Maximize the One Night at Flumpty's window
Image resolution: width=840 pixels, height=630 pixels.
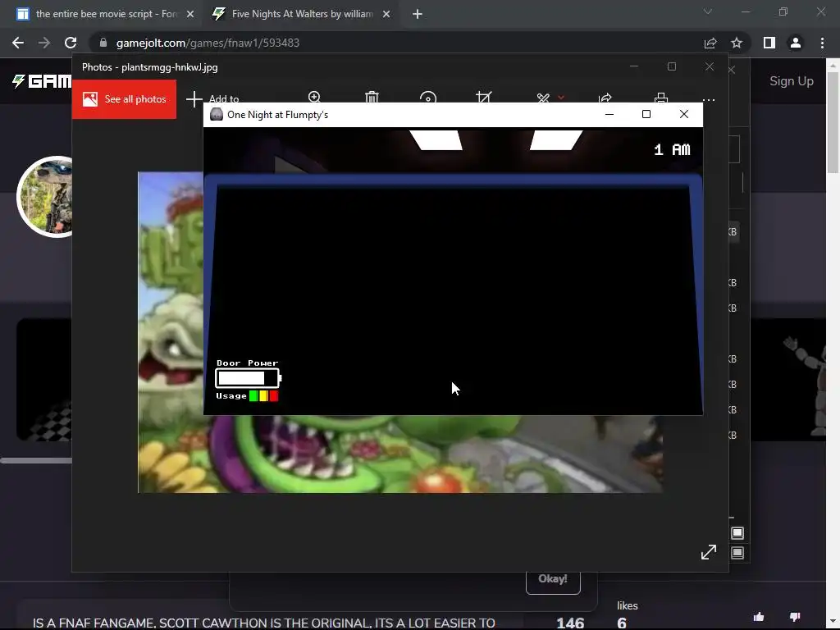tap(646, 114)
